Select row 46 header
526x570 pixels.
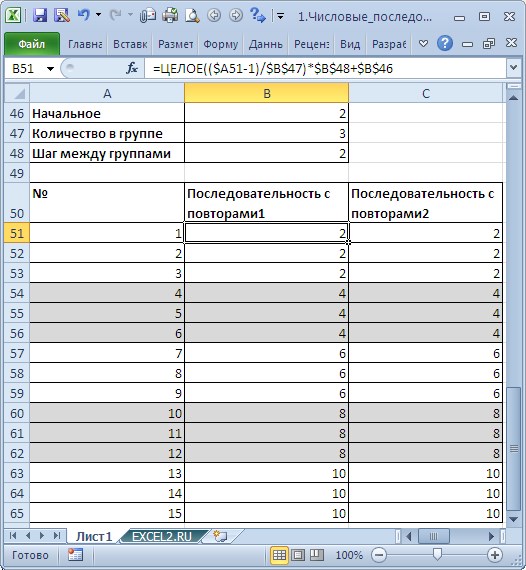click(17, 113)
